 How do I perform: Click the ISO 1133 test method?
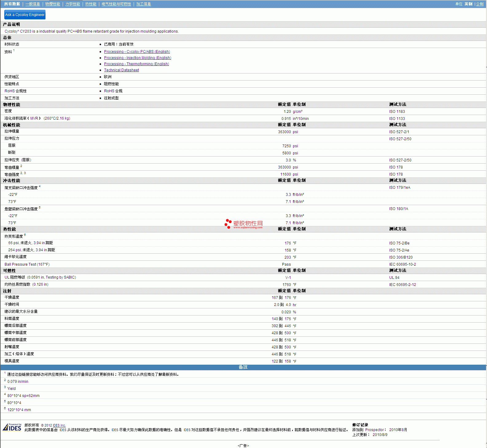pos(397,119)
